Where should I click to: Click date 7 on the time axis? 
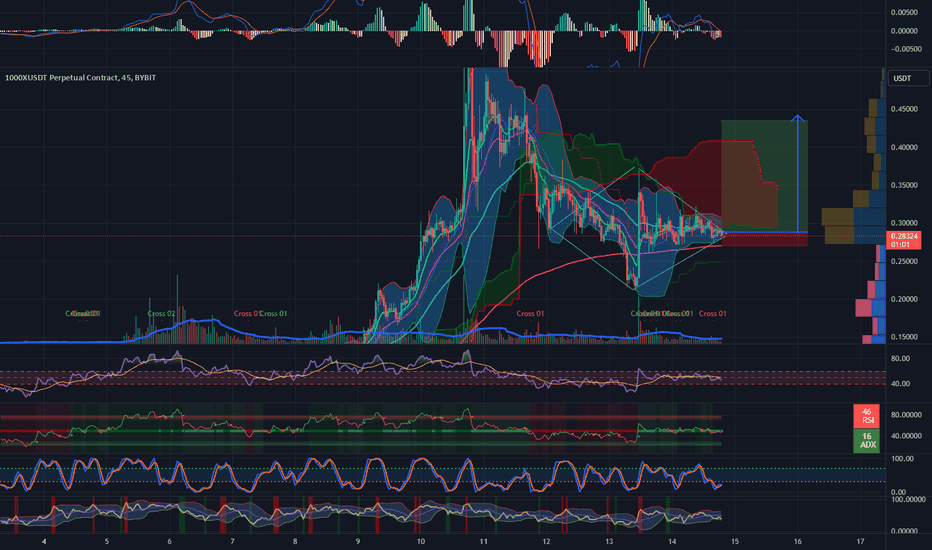click(232, 542)
